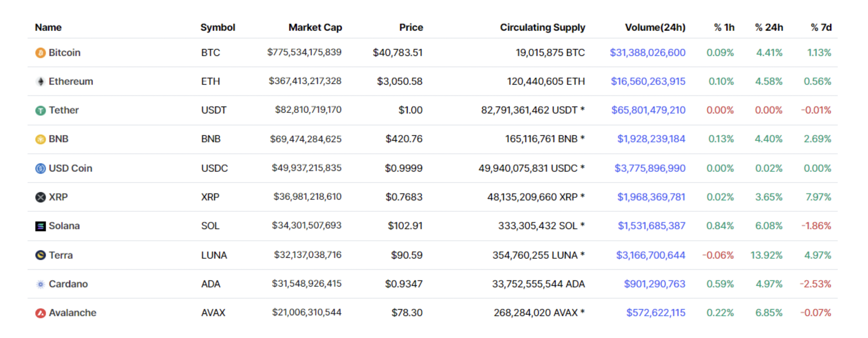Open the Cardano name link
The height and width of the screenshot is (338, 868).
coord(68,284)
